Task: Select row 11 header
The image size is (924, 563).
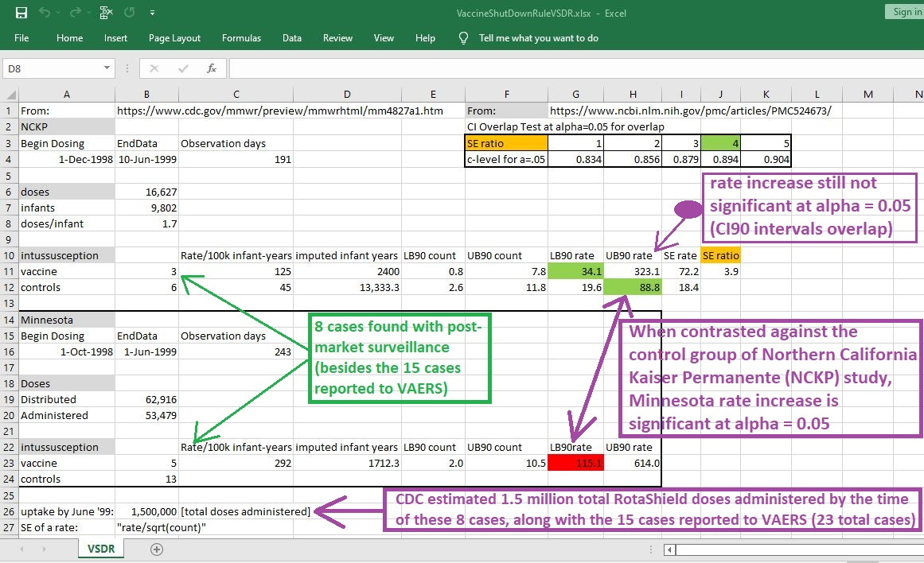Action: point(9,271)
